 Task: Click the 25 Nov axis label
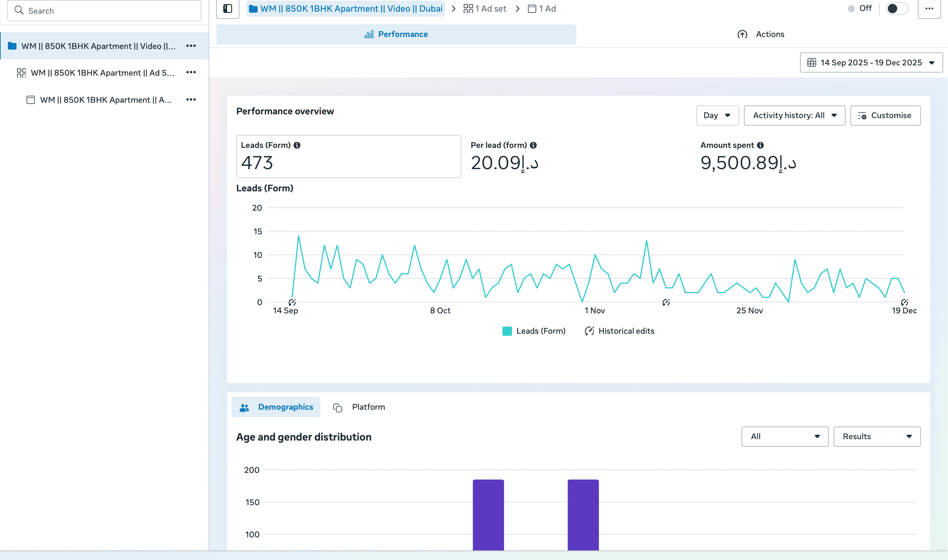[749, 310]
